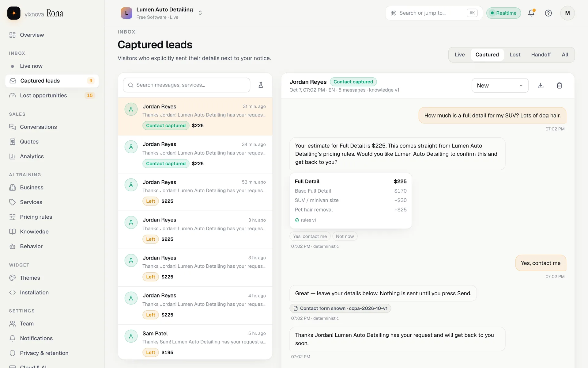Go to Quotes in sidebar
This screenshot has width=588, height=368.
52,142
